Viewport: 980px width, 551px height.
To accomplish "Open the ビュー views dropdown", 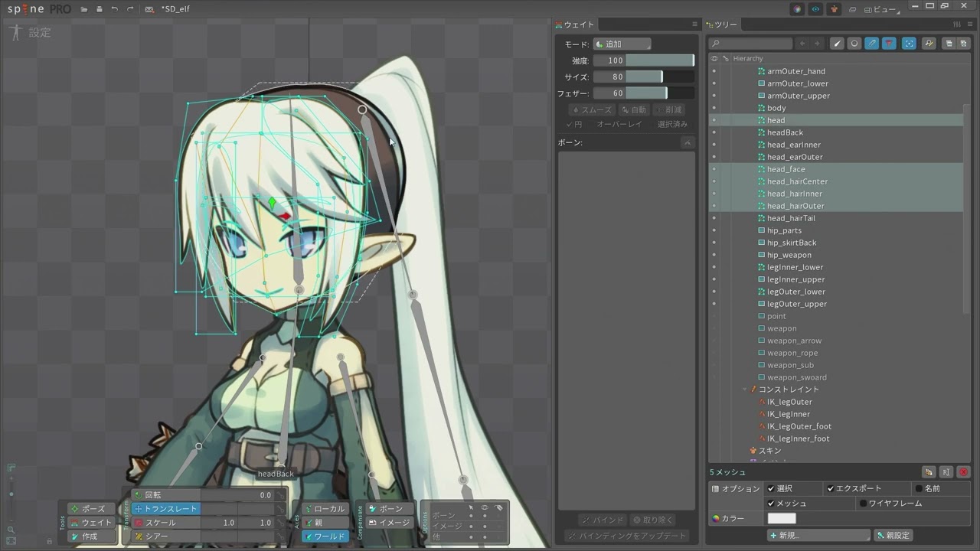I will coord(881,9).
